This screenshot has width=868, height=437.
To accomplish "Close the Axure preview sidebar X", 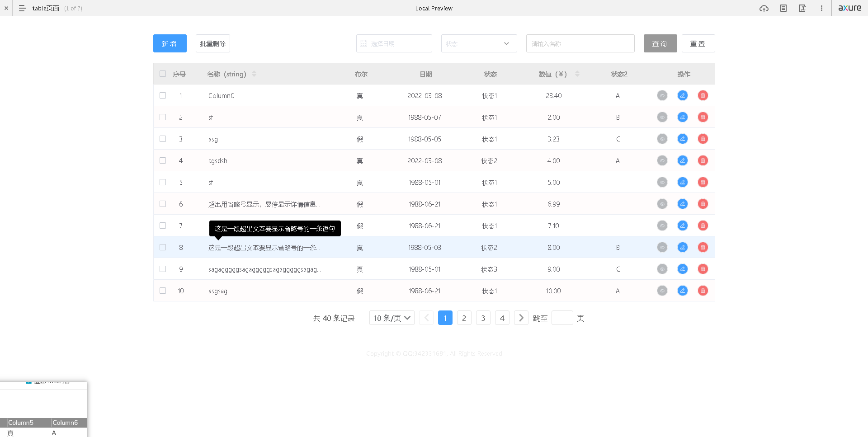I will point(6,8).
